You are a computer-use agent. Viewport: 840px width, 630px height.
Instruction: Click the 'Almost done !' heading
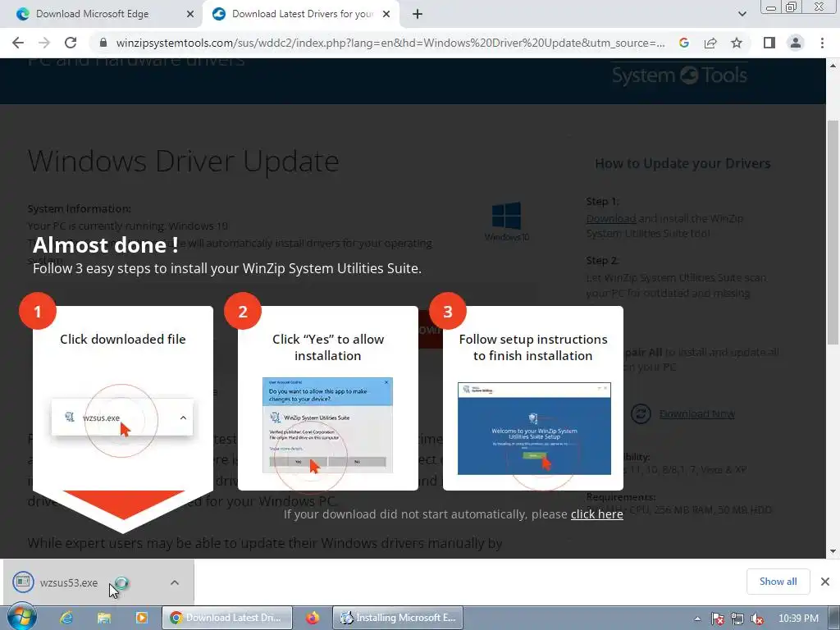[106, 244]
